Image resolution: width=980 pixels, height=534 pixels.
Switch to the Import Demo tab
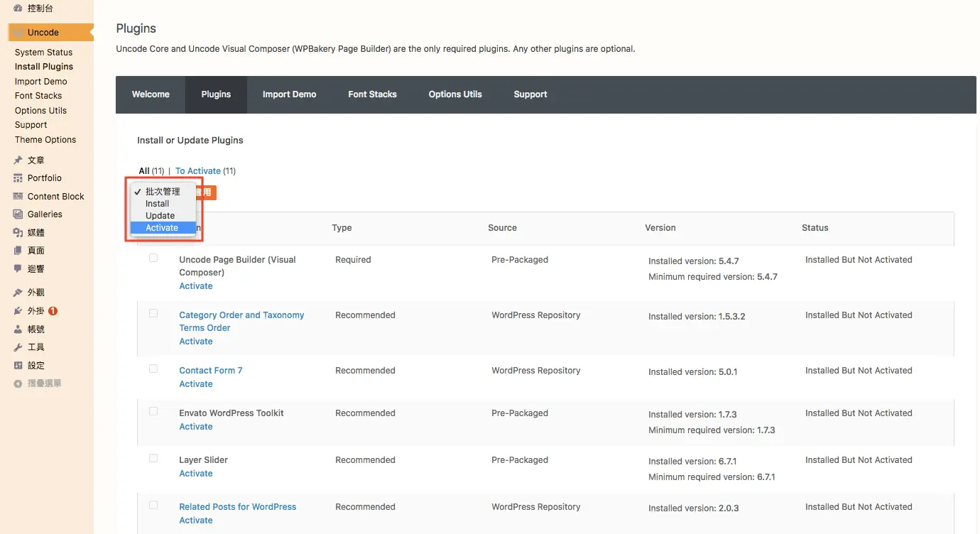tap(289, 94)
